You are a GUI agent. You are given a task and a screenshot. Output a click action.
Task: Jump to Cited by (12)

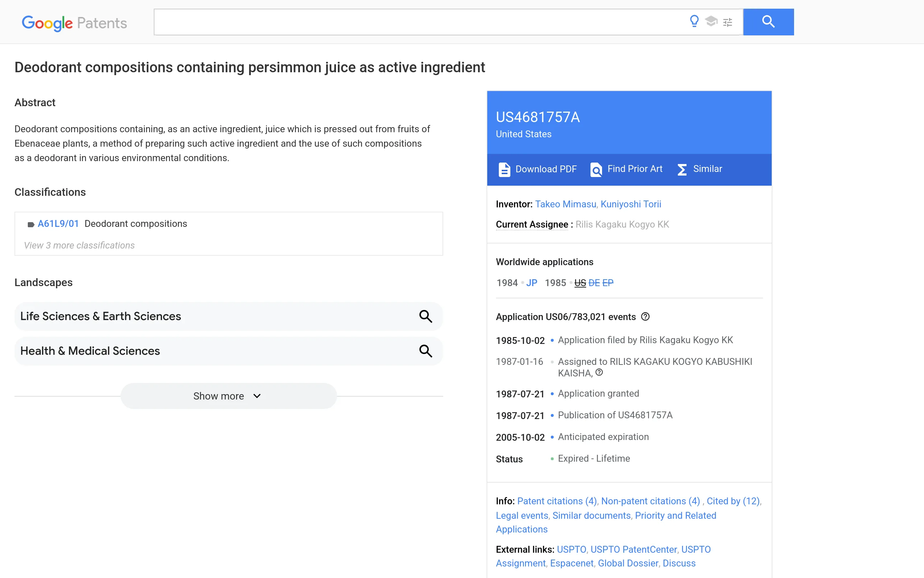(x=733, y=501)
